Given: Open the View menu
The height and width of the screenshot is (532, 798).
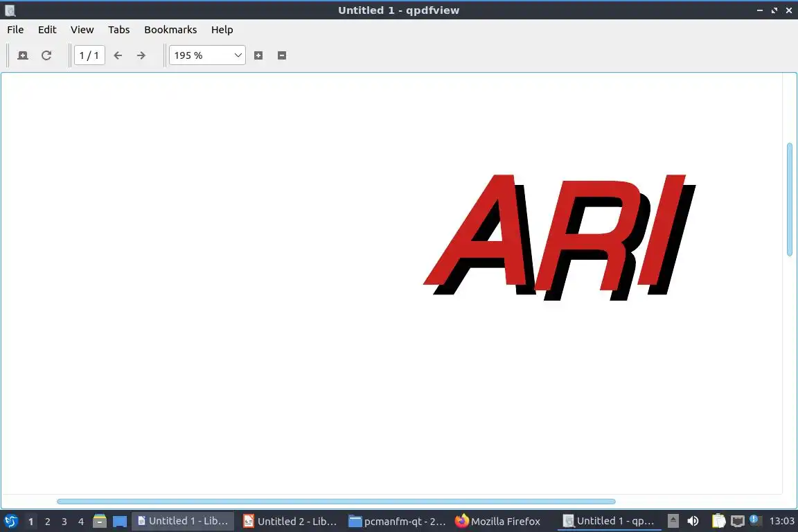Looking at the screenshot, I should [82, 30].
